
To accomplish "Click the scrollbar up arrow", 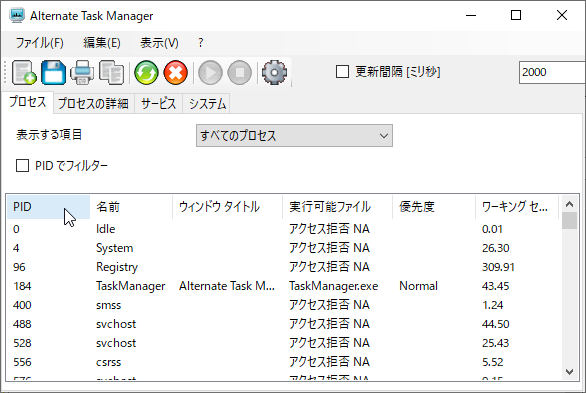I will pyautogui.click(x=569, y=204).
